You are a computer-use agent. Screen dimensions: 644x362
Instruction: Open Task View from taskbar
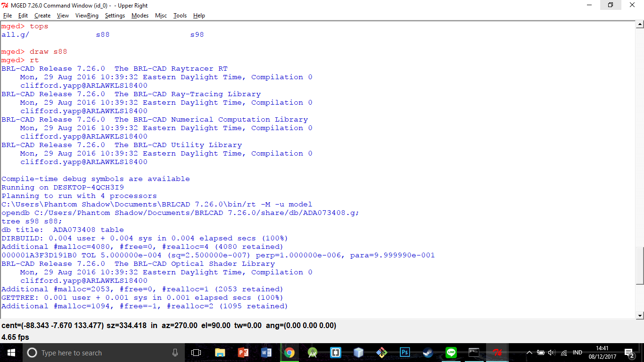click(x=196, y=353)
